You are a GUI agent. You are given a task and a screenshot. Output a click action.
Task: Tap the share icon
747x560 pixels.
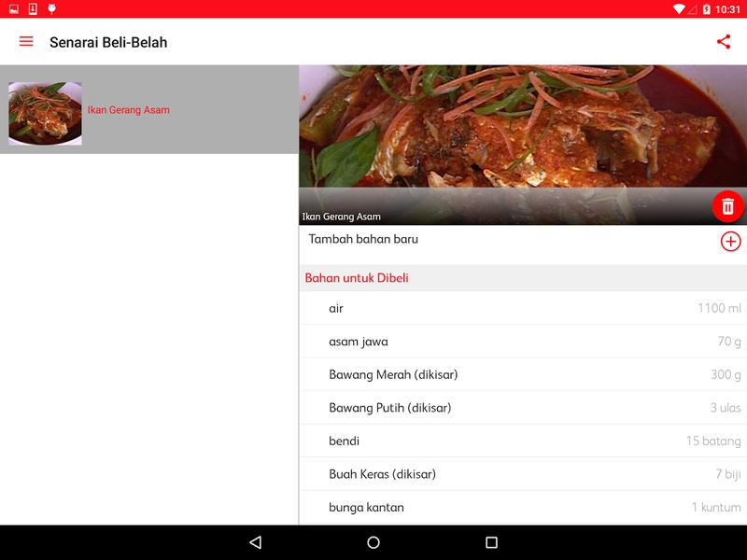pyautogui.click(x=724, y=42)
